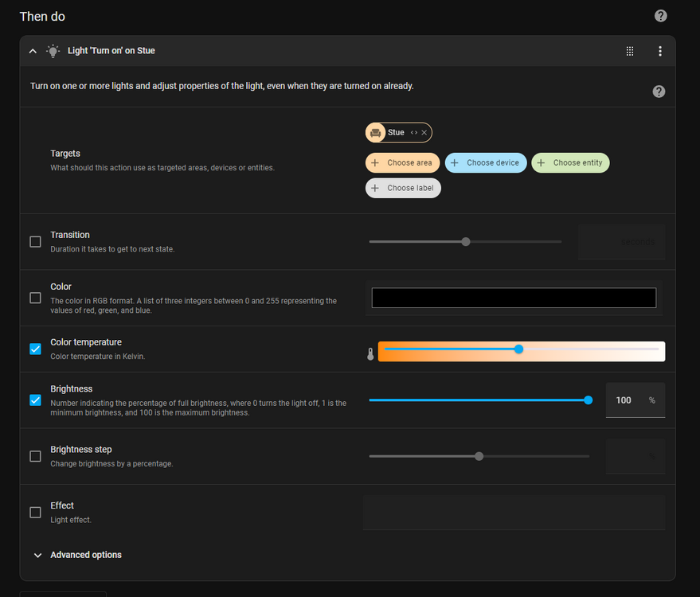Remove the Stue target chip

(424, 133)
